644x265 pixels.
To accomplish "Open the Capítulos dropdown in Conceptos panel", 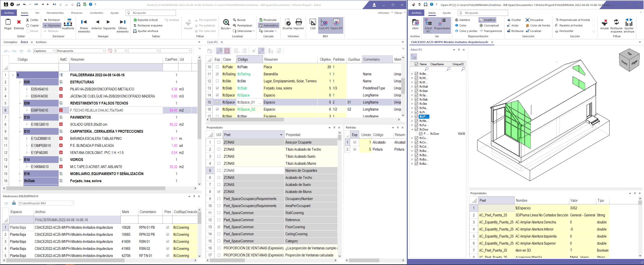I will (53, 51).
